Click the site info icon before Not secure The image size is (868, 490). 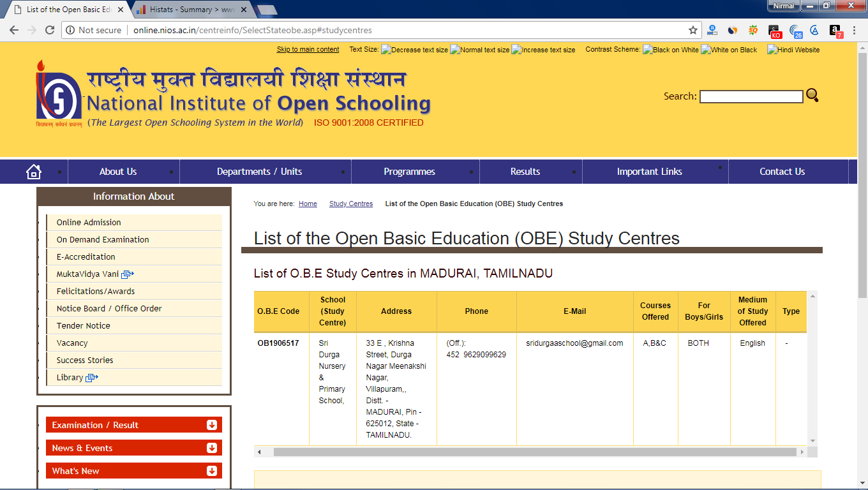click(70, 30)
